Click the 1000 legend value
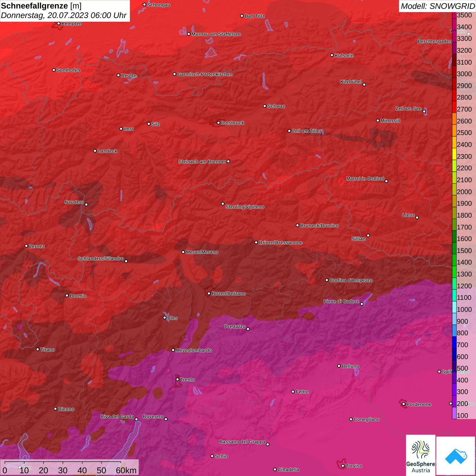 click(x=464, y=309)
